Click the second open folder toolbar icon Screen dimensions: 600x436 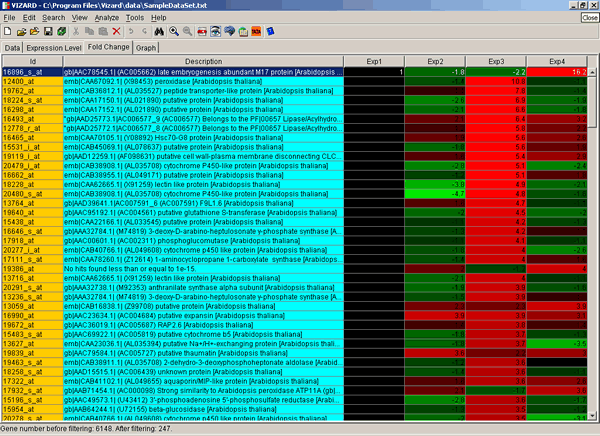click(34, 31)
